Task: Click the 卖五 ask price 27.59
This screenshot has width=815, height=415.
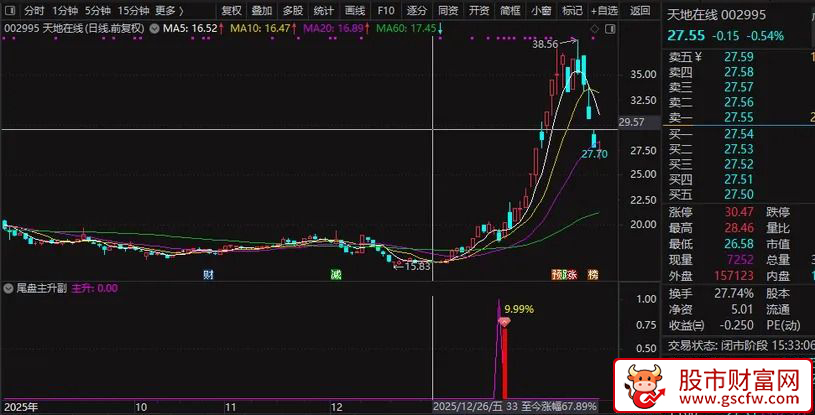Action: [x=739, y=57]
